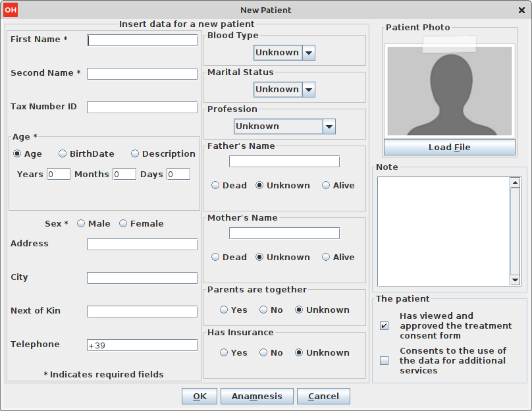Image resolution: width=532 pixels, height=411 pixels.
Task: Click the OH application icon in title bar
Action: (11, 10)
